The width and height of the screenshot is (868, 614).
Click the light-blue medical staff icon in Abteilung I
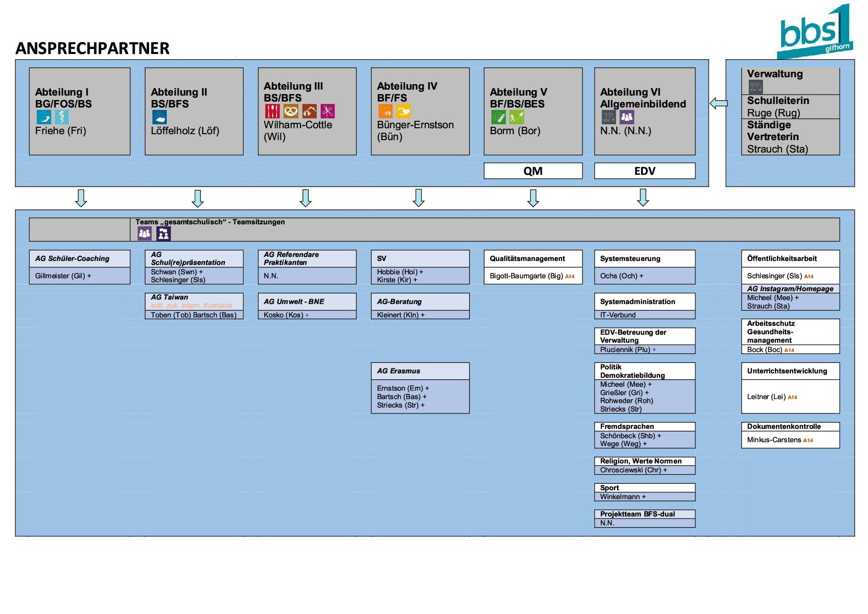tap(62, 117)
